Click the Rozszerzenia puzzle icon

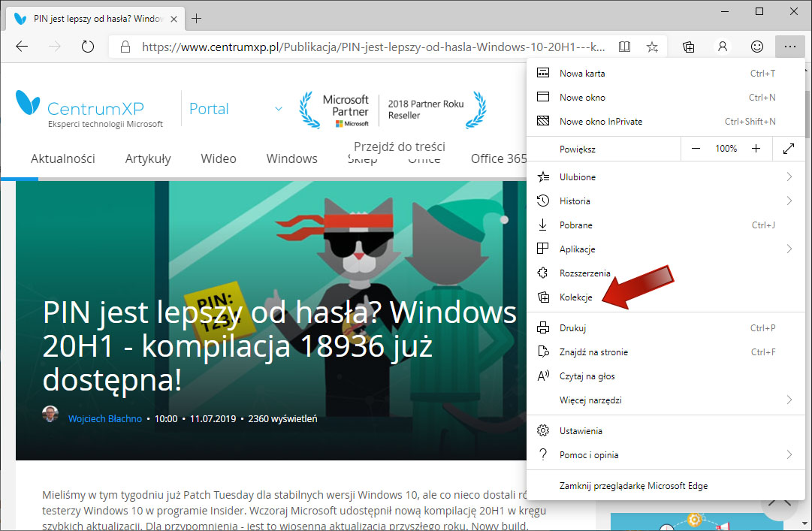pos(543,273)
